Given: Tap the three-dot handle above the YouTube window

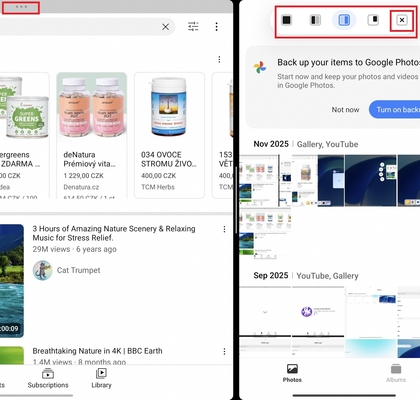Looking at the screenshot, I should [21, 7].
